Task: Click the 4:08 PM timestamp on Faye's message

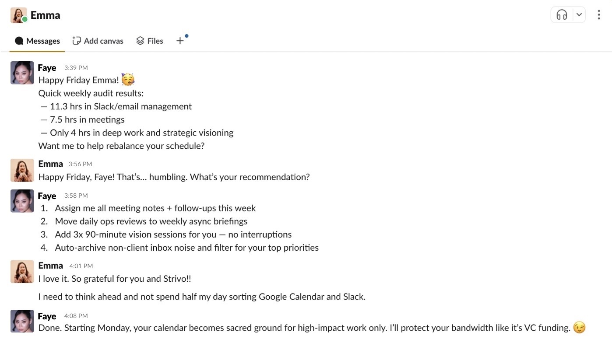Action: [x=76, y=316]
